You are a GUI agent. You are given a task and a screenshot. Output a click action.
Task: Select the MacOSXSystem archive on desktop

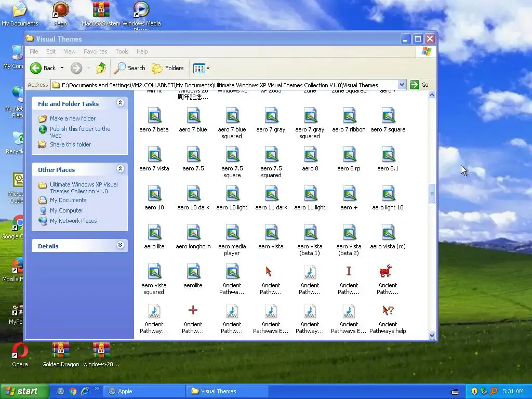(101, 14)
